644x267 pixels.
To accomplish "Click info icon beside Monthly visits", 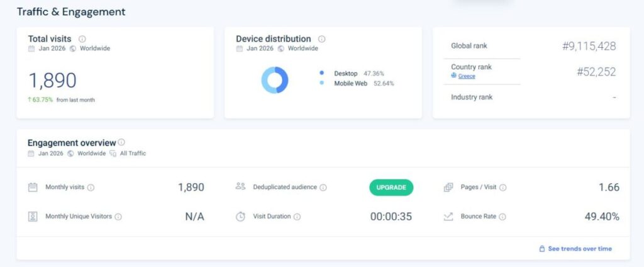I will pyautogui.click(x=91, y=188).
